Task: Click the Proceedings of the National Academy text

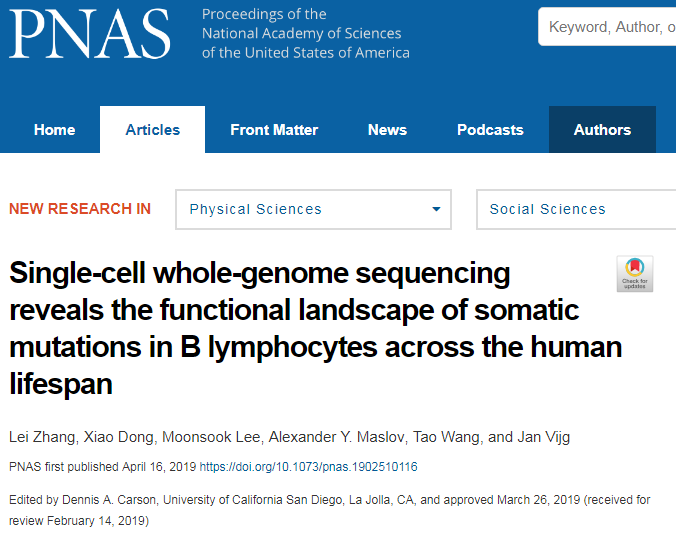Action: pos(306,34)
